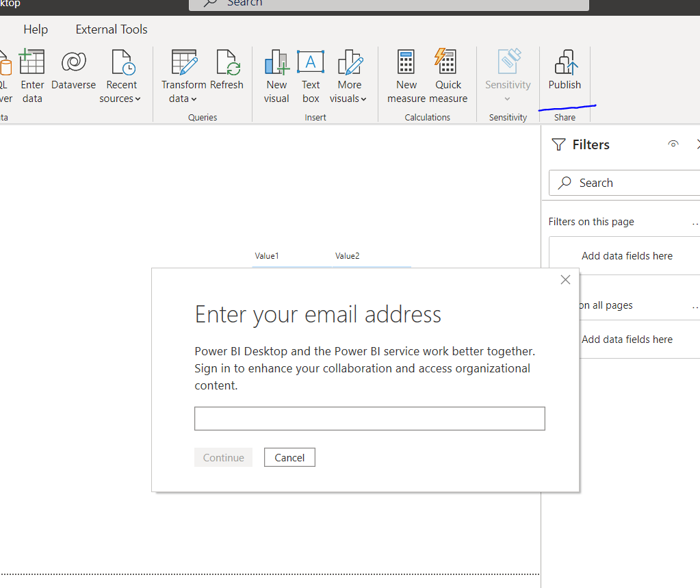The height and width of the screenshot is (588, 700).
Task: Open more options for Filters on all pages
Action: (695, 306)
